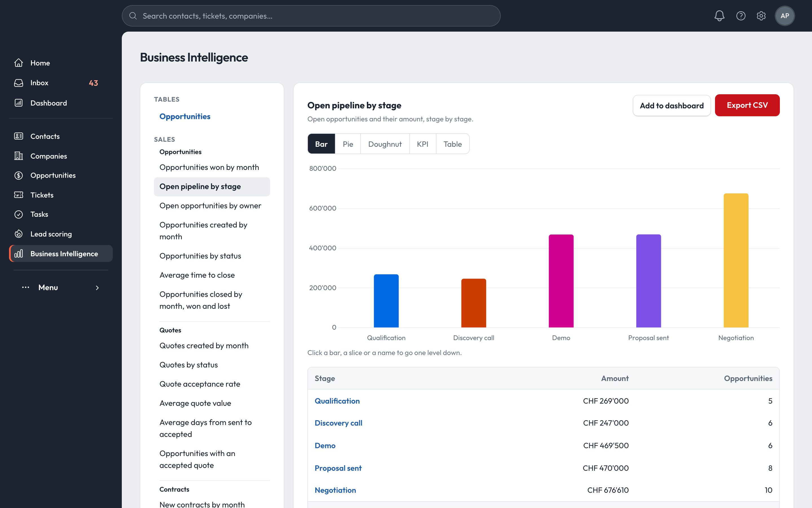This screenshot has height=508, width=812.
Task: Switch to the Doughnut chart view
Action: point(385,144)
